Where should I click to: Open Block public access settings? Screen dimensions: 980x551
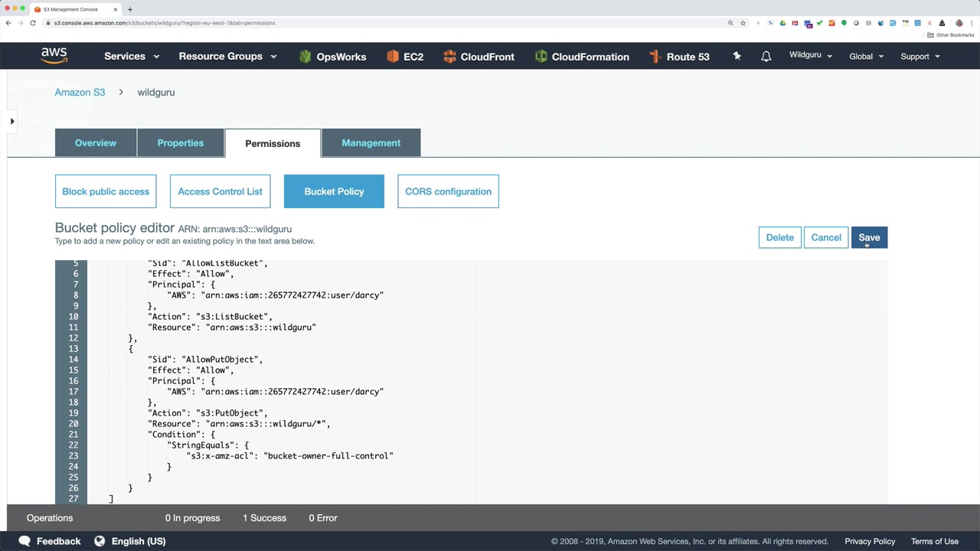pos(106,191)
